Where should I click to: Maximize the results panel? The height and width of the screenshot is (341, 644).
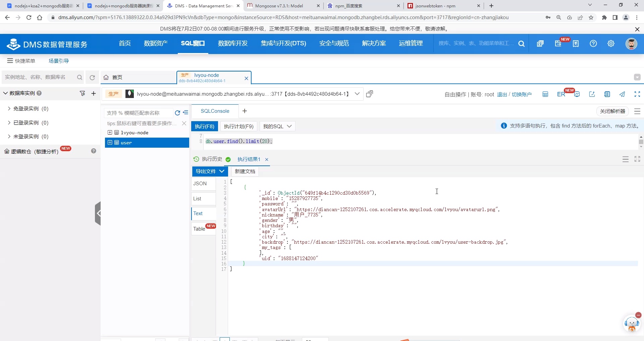pos(637,159)
